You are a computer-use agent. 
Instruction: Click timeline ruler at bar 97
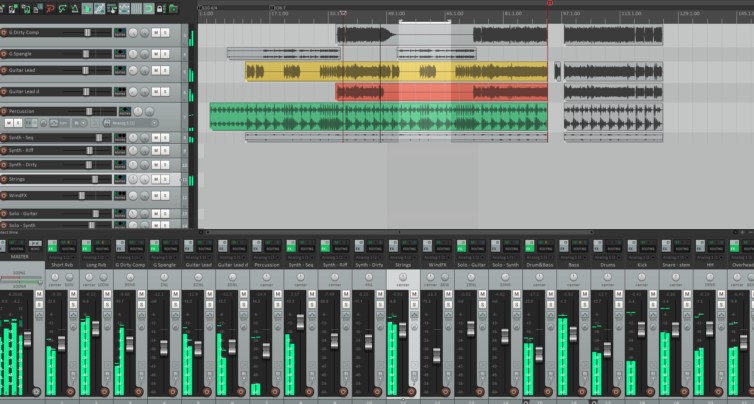(571, 13)
